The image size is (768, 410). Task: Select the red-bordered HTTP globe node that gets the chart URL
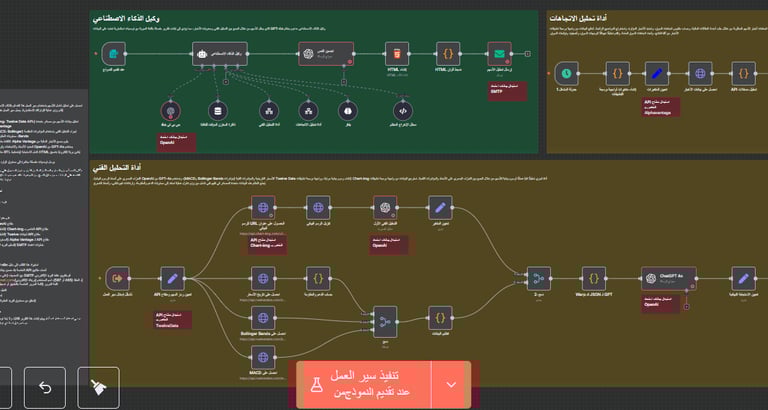point(263,208)
